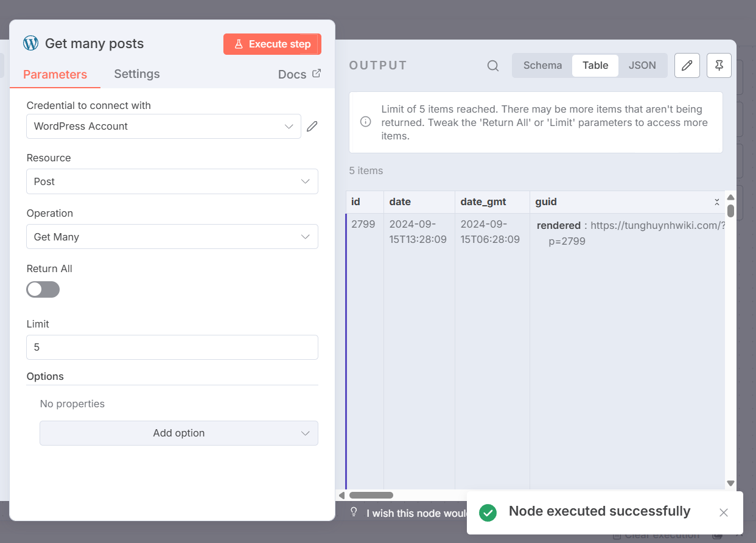Click inside the Limit input field
The height and width of the screenshot is (543, 756).
point(172,347)
